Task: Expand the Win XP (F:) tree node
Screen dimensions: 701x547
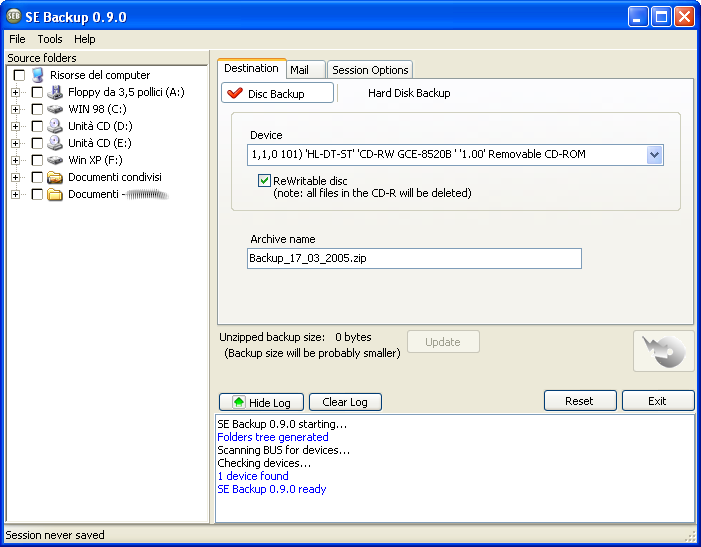Action: tap(15, 160)
